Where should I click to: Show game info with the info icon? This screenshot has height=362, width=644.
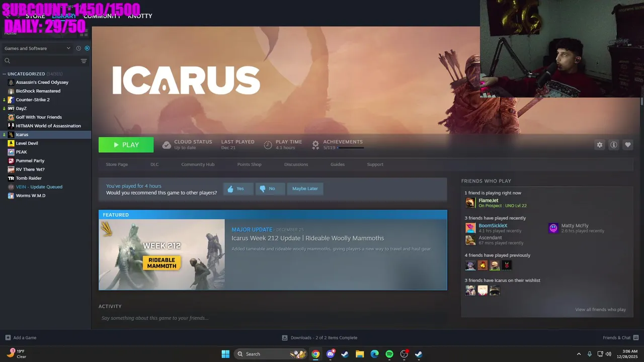(613, 145)
